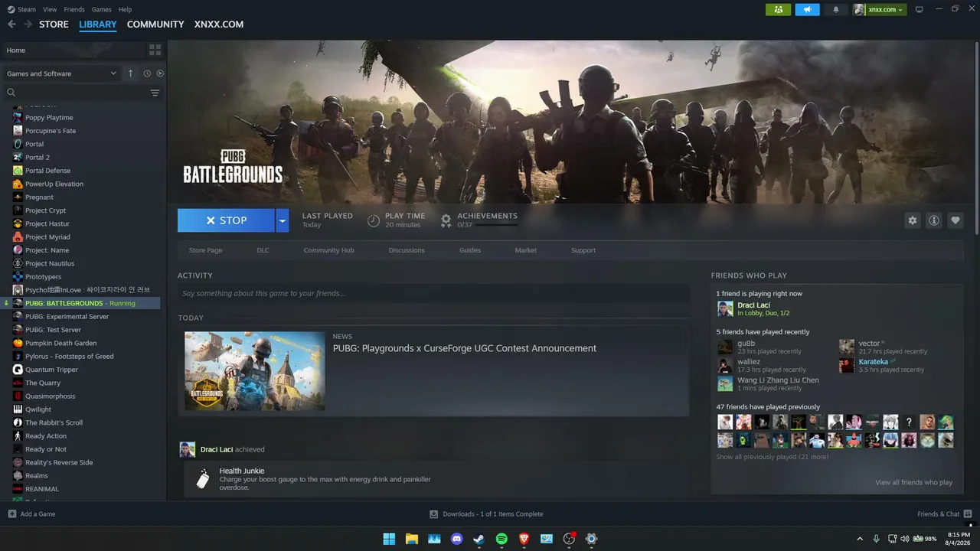Open the XNXX.COM profile tab
980x551 pixels.
click(219, 24)
